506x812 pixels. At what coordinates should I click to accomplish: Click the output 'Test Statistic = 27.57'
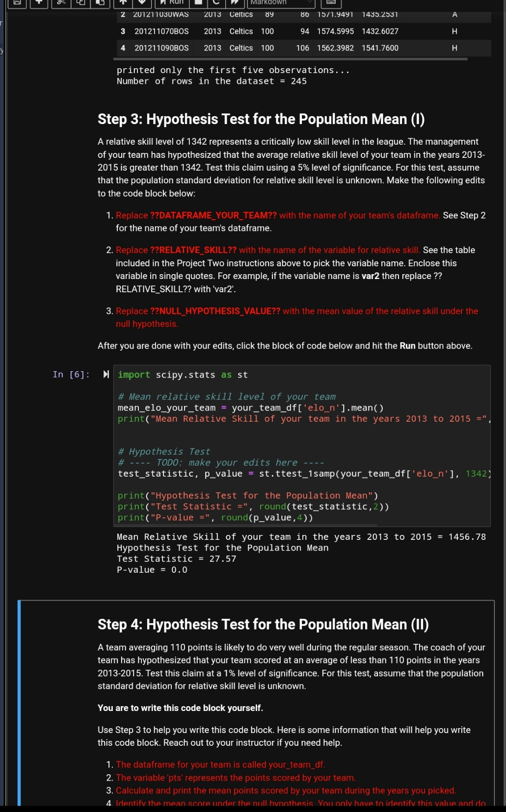tap(176, 559)
